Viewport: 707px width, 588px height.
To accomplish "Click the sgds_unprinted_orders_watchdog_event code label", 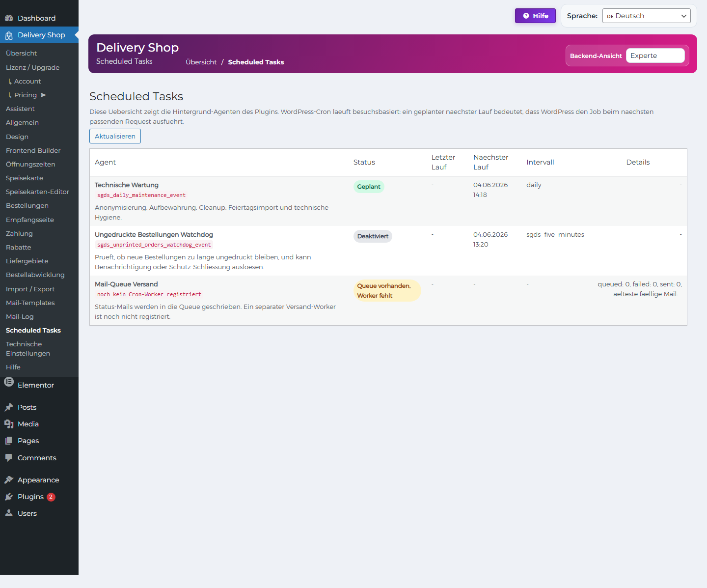I will coord(154,245).
